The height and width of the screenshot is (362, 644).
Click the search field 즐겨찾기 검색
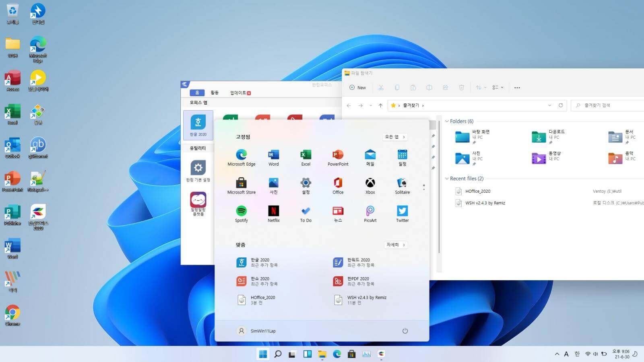[x=608, y=105]
